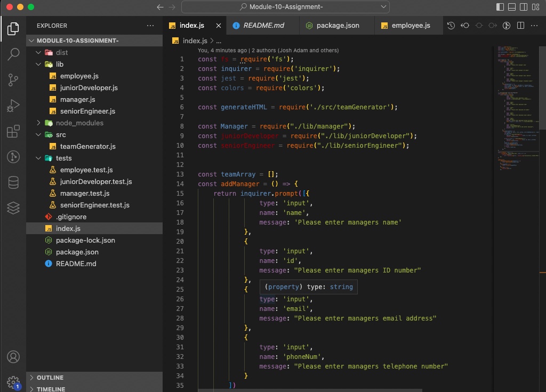Open seniorEngineer.test.js file

tap(94, 205)
